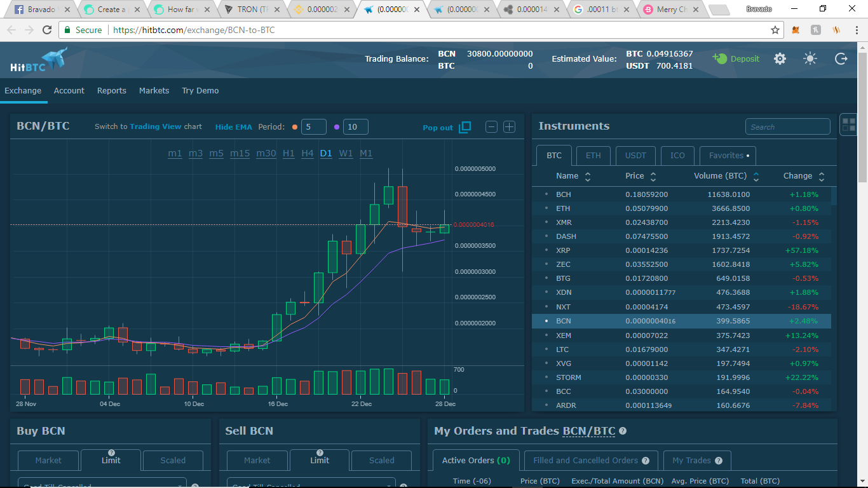Switch to the TRON browser tab
Screen dimensions: 868x488
tap(252, 10)
